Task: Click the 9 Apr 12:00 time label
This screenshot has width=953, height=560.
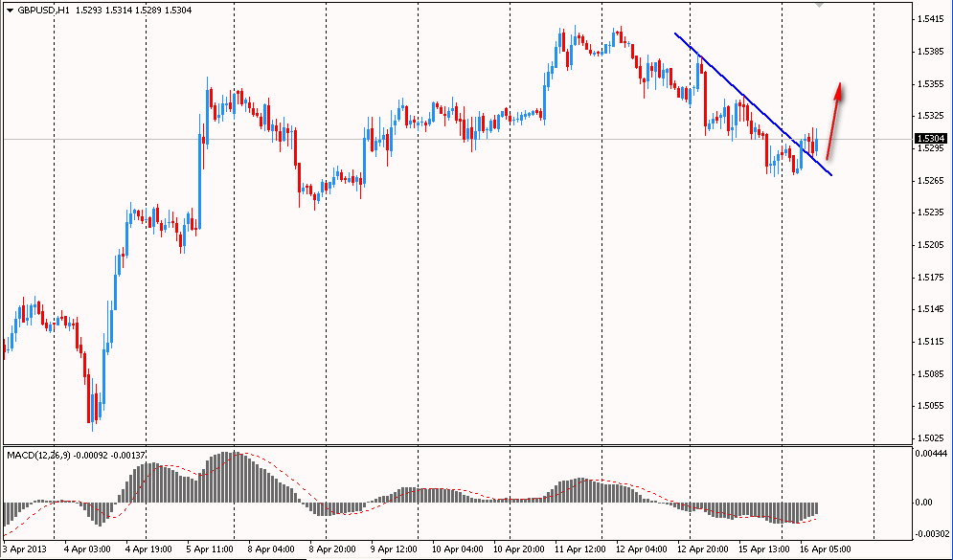Action: (394, 549)
